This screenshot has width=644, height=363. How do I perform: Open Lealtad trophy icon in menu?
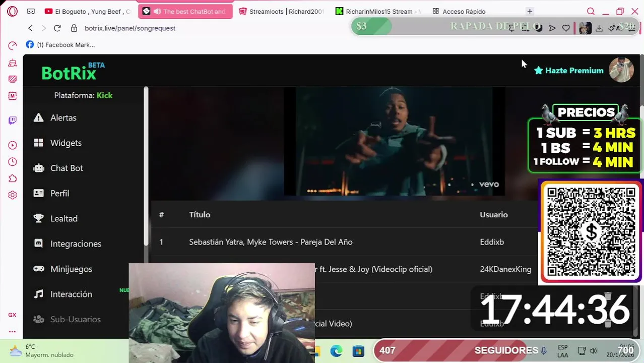point(38,218)
